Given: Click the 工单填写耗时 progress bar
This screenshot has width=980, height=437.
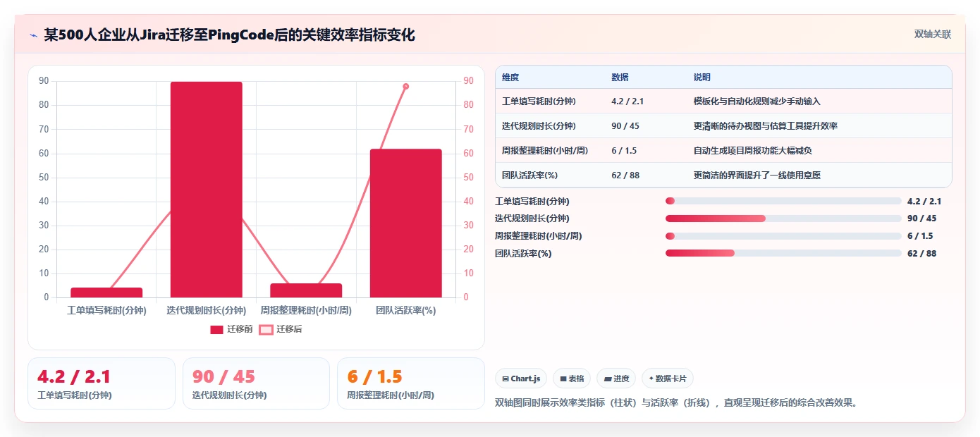Looking at the screenshot, I should [x=783, y=201].
